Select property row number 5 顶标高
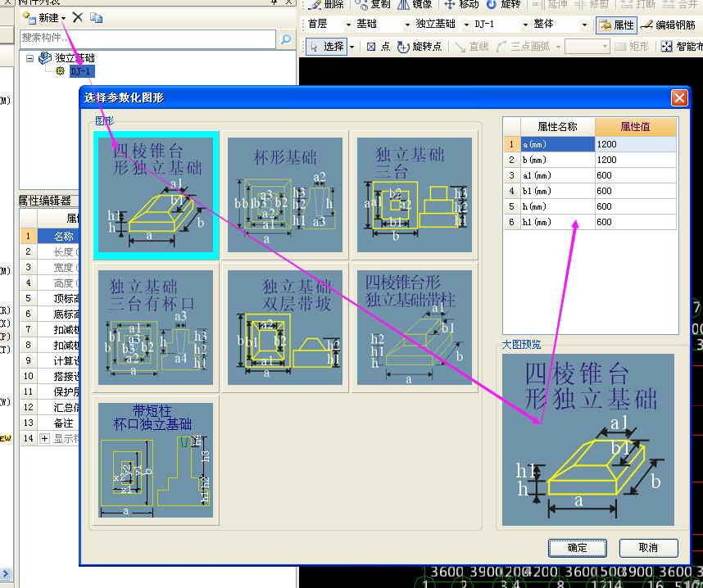703x588 pixels. [50, 298]
